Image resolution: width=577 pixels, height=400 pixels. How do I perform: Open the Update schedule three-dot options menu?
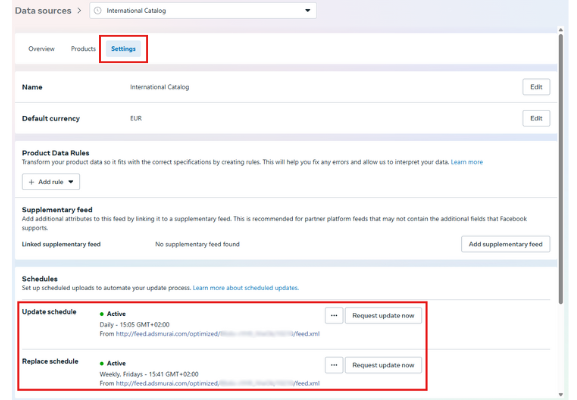point(334,315)
